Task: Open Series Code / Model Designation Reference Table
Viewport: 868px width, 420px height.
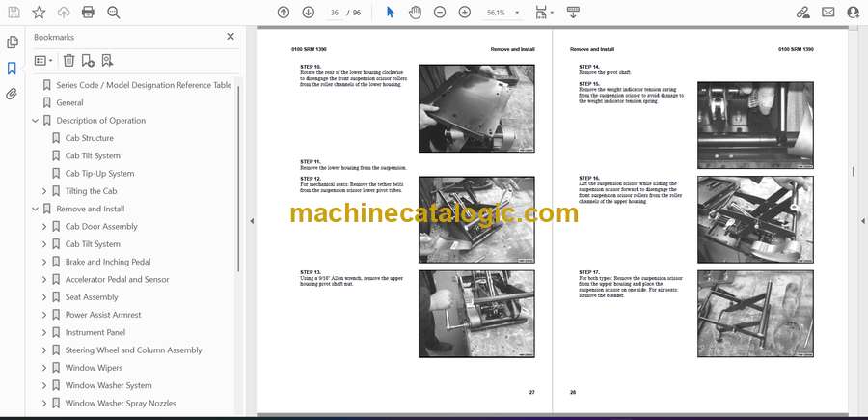Action: (144, 85)
